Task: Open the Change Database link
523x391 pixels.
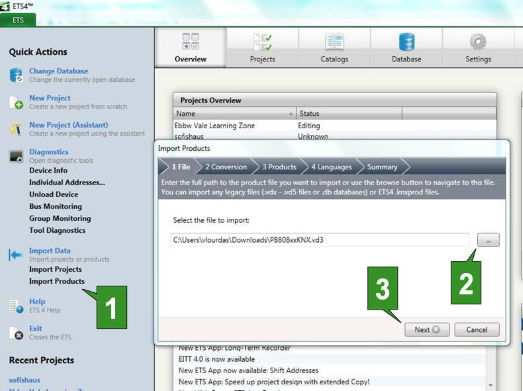Action: coord(58,71)
